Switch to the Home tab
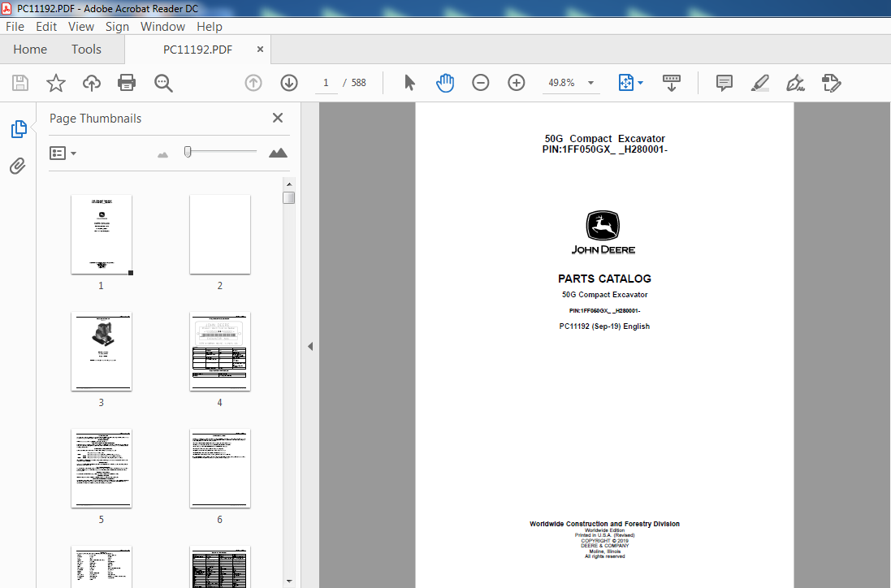This screenshot has height=588, width=891. tap(30, 50)
